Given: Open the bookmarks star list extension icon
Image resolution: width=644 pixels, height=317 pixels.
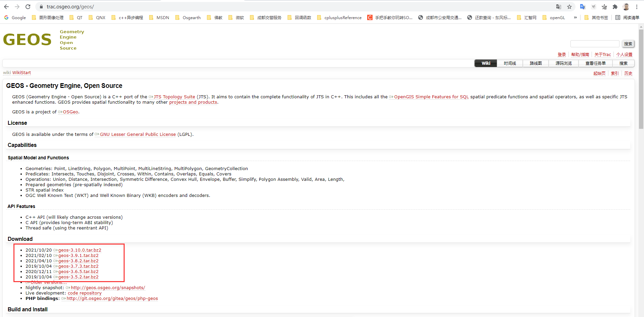Looking at the screenshot, I should [604, 7].
